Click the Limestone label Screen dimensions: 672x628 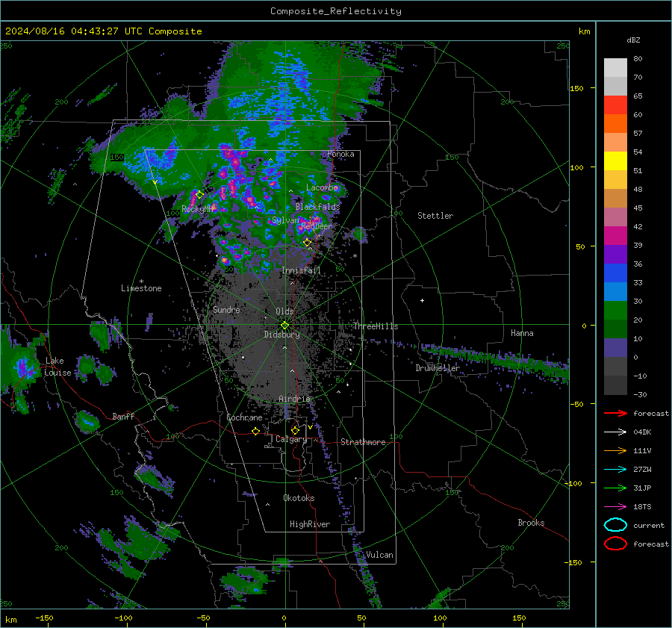tap(141, 288)
